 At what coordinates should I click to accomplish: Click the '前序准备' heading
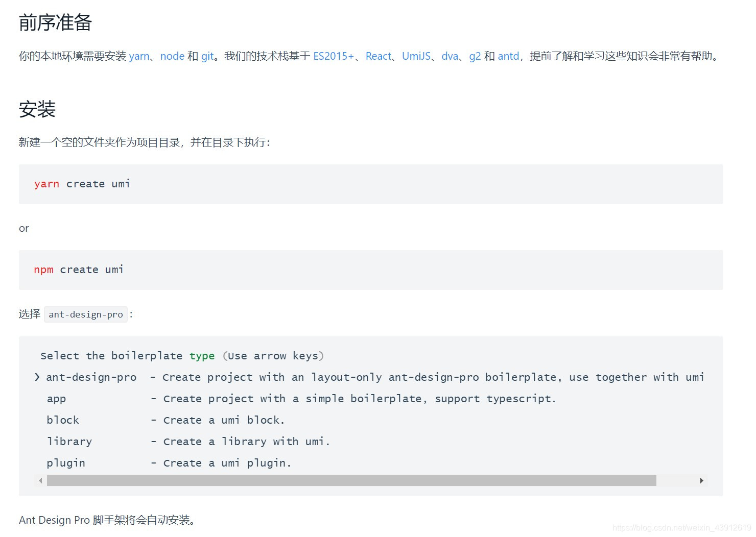[55, 22]
